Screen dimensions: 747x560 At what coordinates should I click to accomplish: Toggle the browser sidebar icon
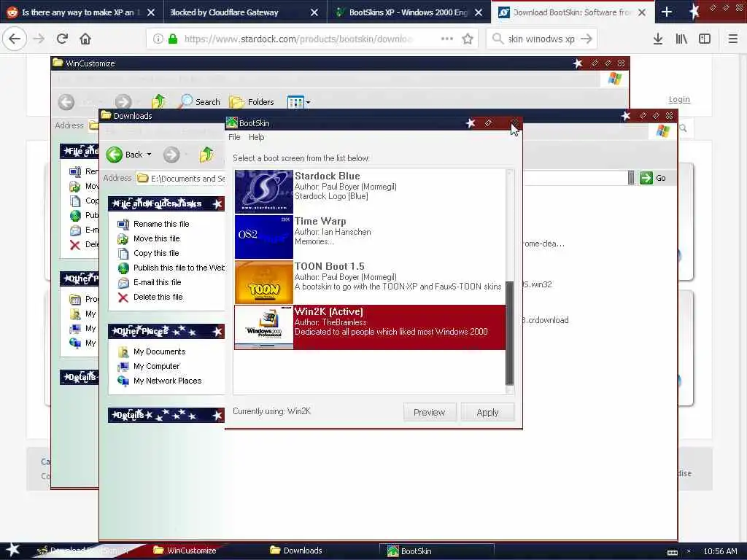coord(705,39)
